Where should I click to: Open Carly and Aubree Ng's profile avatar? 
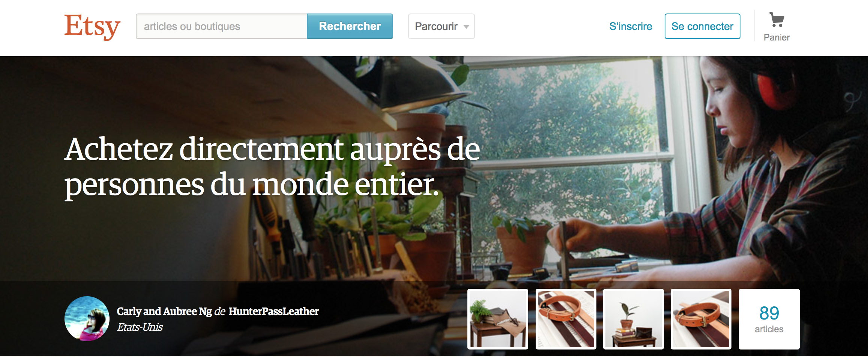(87, 319)
